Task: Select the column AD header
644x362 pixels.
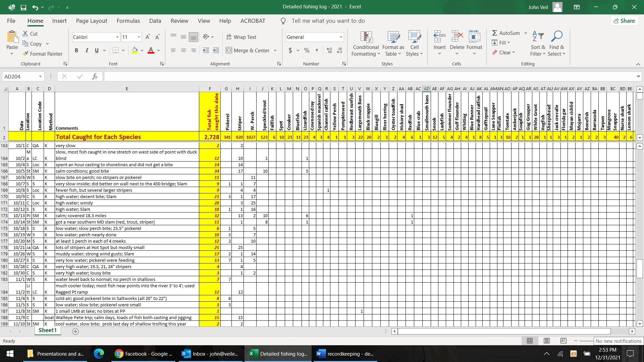Action: (426, 89)
